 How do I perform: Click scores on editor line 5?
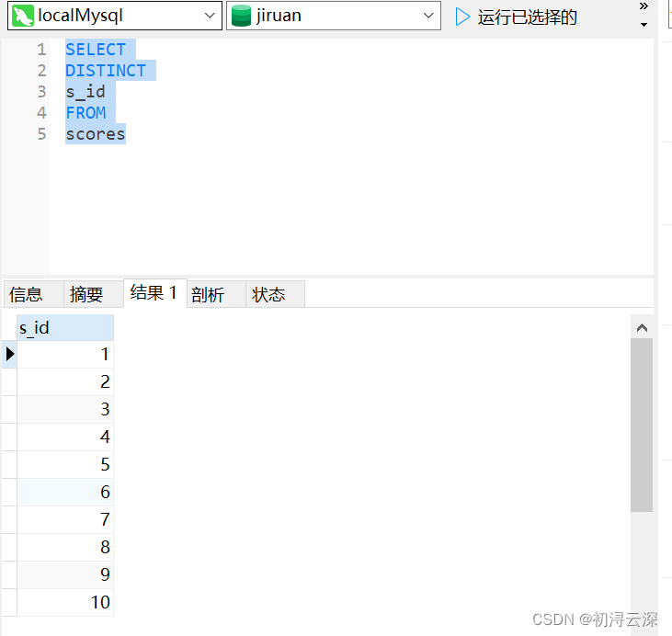(x=96, y=134)
